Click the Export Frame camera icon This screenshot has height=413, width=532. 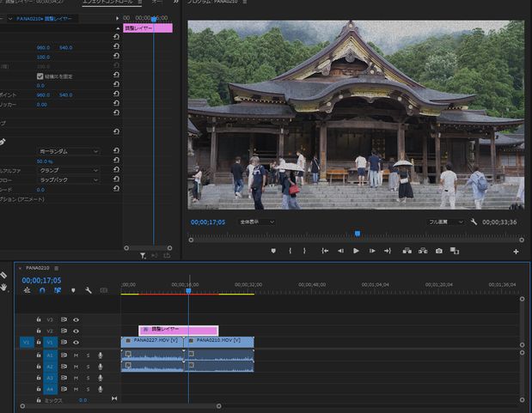(439, 251)
